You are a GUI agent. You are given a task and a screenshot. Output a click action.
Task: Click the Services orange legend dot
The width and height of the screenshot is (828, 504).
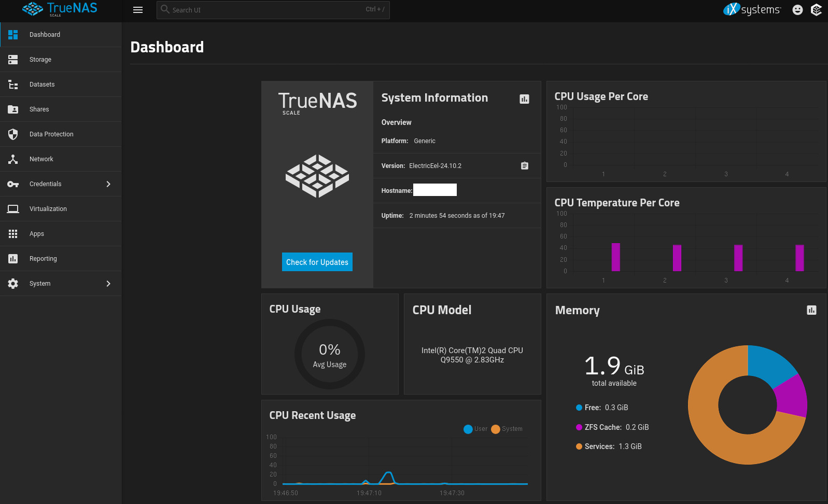(x=579, y=446)
